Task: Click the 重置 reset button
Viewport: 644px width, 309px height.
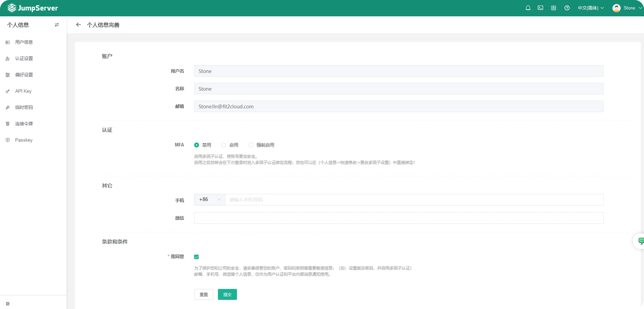Action: [x=204, y=294]
